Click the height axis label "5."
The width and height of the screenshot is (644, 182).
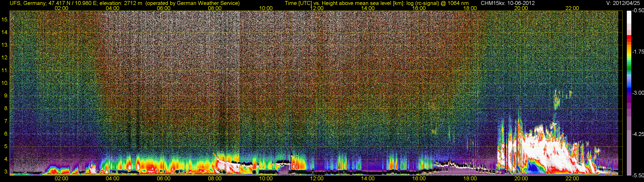(x=6, y=147)
